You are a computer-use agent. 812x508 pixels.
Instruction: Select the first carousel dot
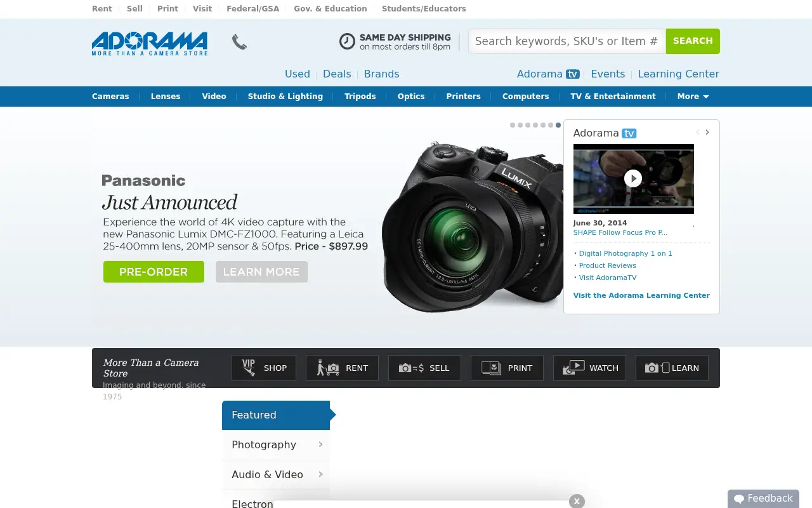click(513, 125)
